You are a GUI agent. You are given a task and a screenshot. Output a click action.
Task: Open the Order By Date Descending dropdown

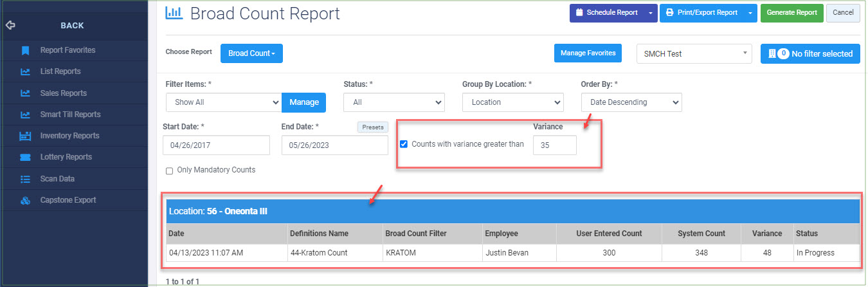(x=631, y=102)
